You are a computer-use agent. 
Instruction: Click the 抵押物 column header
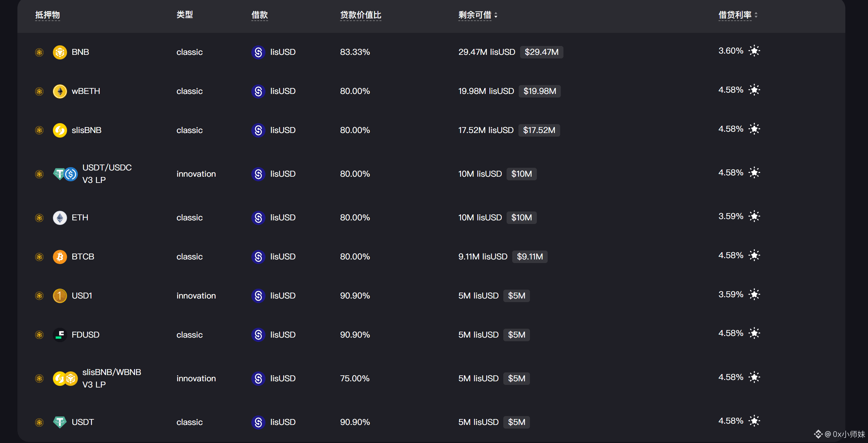48,15
